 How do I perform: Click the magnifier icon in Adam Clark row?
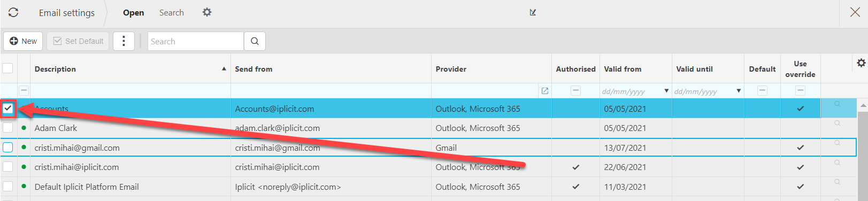838,123
